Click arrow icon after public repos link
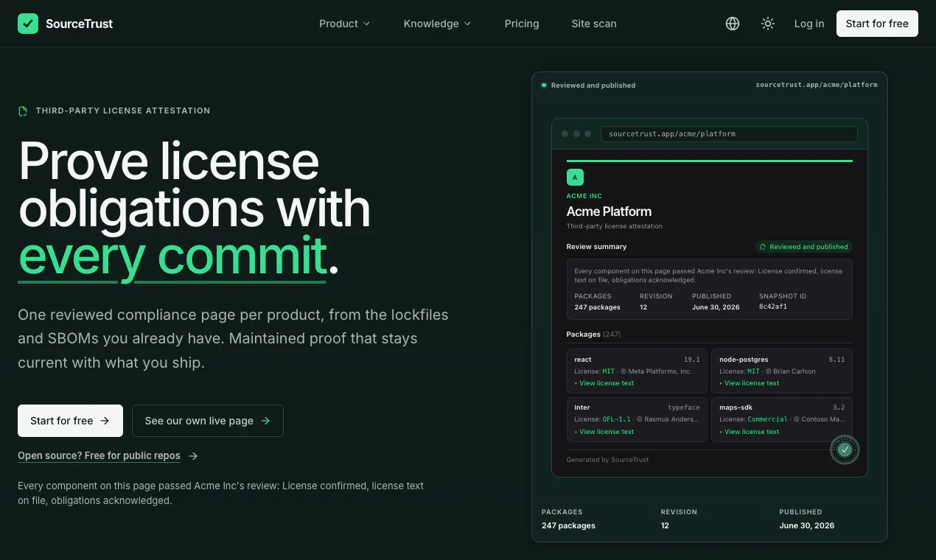The image size is (936, 560). [193, 456]
